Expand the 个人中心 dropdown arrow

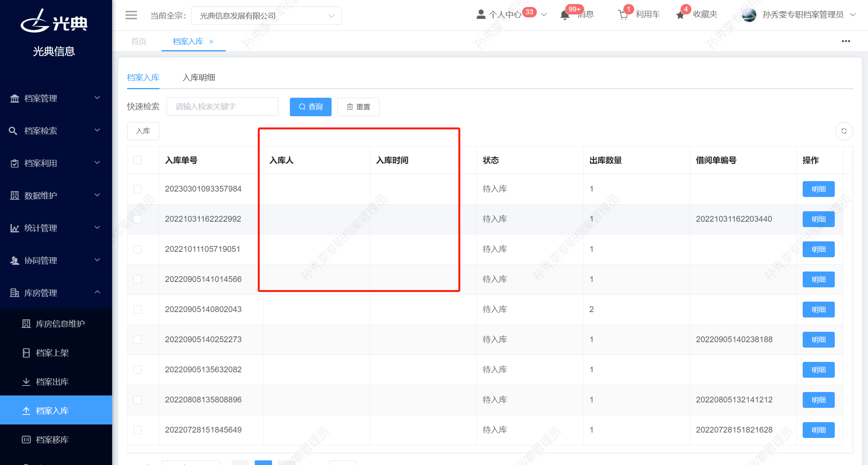click(x=544, y=15)
